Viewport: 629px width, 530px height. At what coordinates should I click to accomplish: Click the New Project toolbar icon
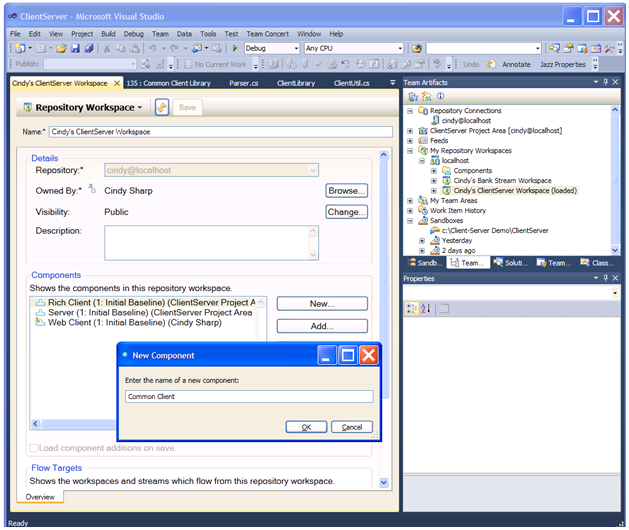point(20,49)
